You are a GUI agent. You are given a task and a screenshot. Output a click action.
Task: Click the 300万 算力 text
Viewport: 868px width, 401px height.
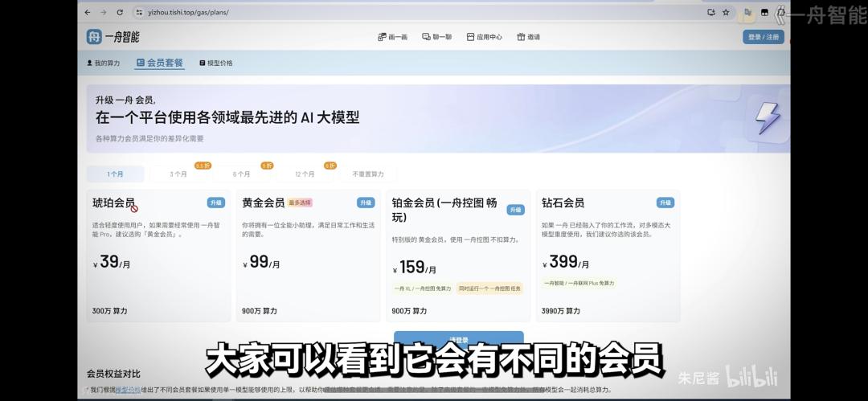109,311
